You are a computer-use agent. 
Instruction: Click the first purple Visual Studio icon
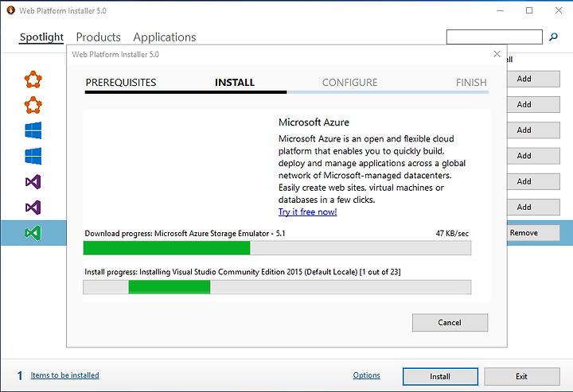point(33,182)
